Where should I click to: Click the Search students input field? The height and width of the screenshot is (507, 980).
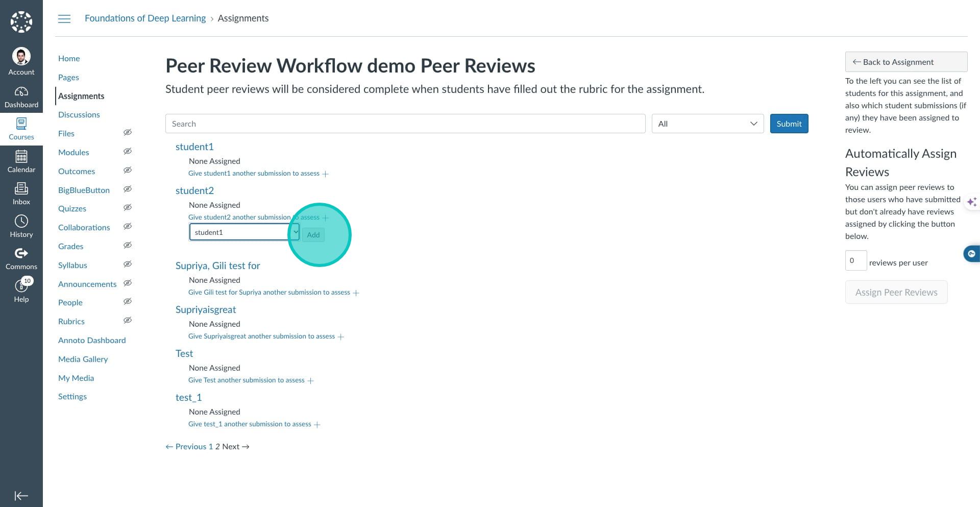click(x=405, y=124)
